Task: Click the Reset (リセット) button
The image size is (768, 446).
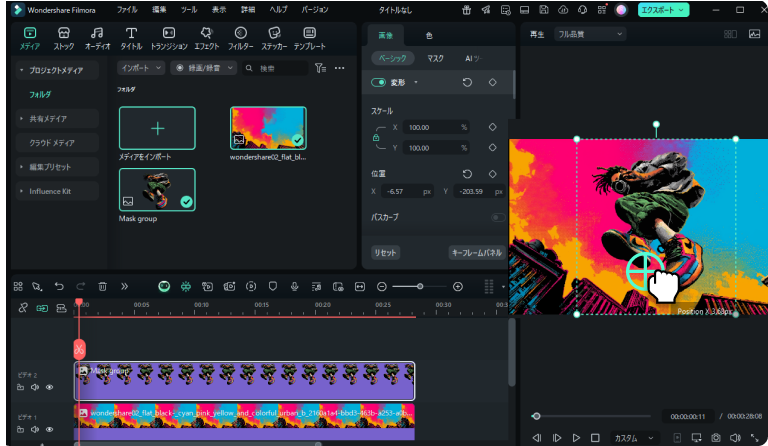Action: pos(385,253)
